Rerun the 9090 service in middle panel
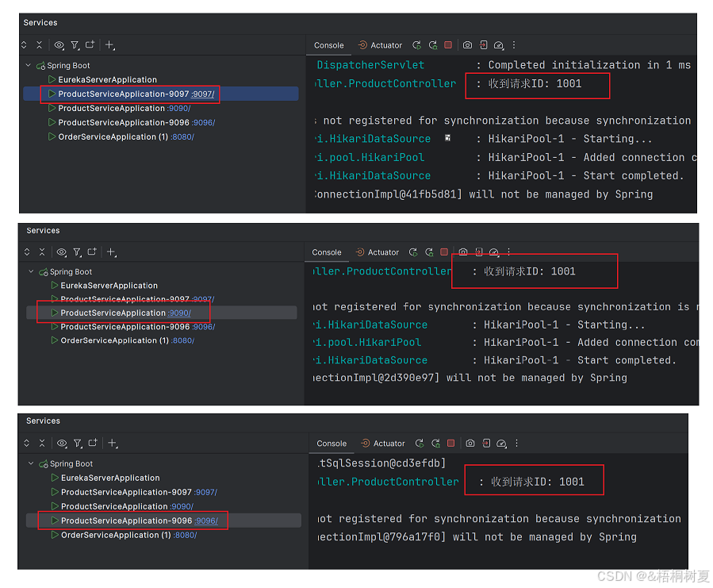Viewport: 713px width, 588px height. [x=413, y=252]
